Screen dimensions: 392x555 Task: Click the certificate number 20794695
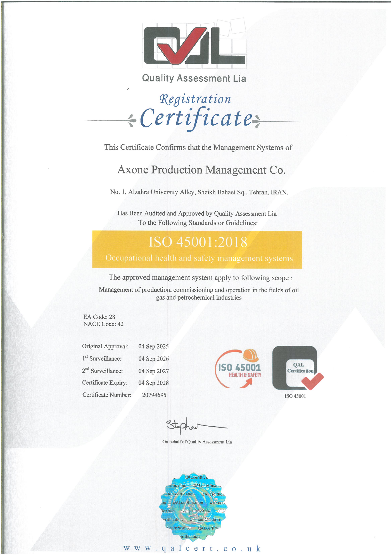(x=154, y=395)
